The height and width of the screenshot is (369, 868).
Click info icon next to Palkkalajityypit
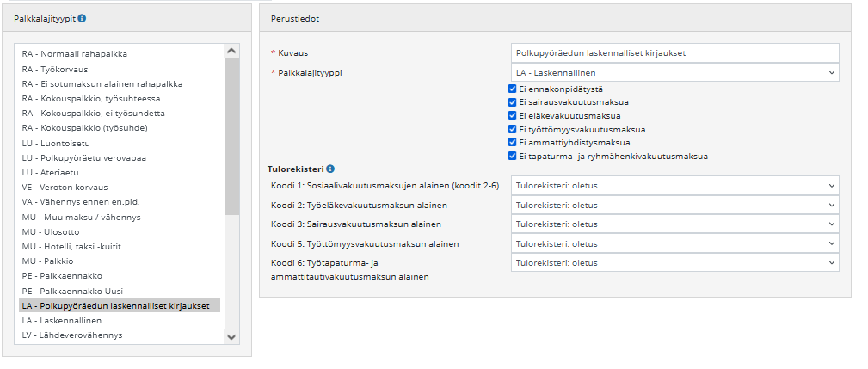(82, 18)
